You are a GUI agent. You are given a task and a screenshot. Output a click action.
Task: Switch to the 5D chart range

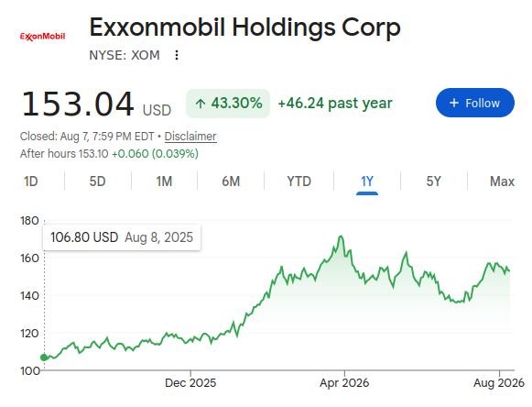point(97,181)
